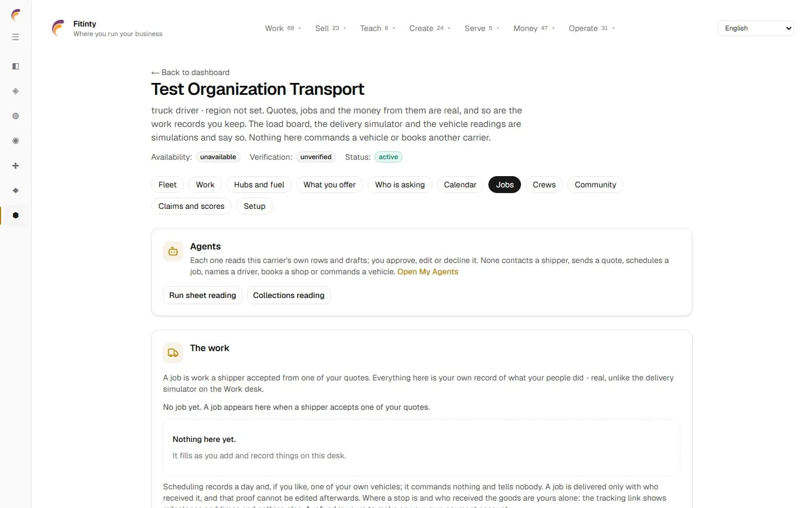Open the hamburger menu in sidebar
Screen dimensions: 812x508
coord(16,37)
